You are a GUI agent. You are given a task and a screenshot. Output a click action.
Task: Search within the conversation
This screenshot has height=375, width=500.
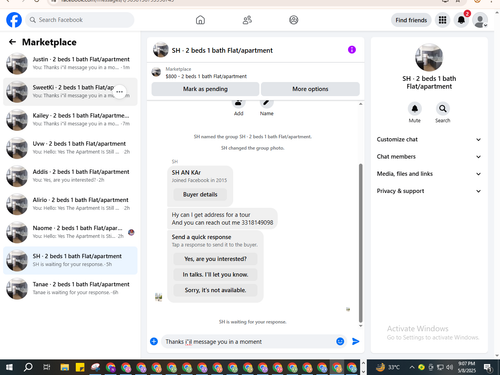click(x=443, y=109)
